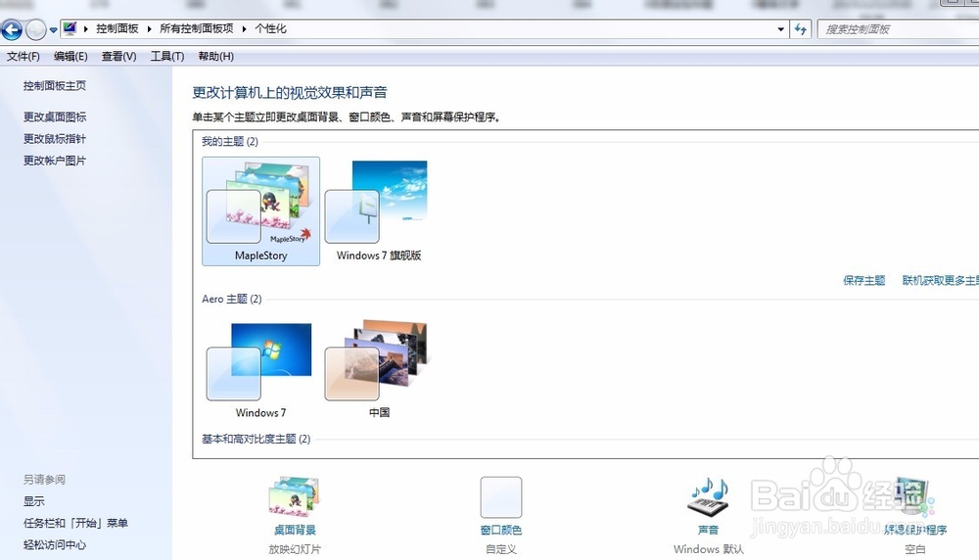979x560 pixels.
Task: Click the 窗口颜色 text link
Action: [500, 530]
